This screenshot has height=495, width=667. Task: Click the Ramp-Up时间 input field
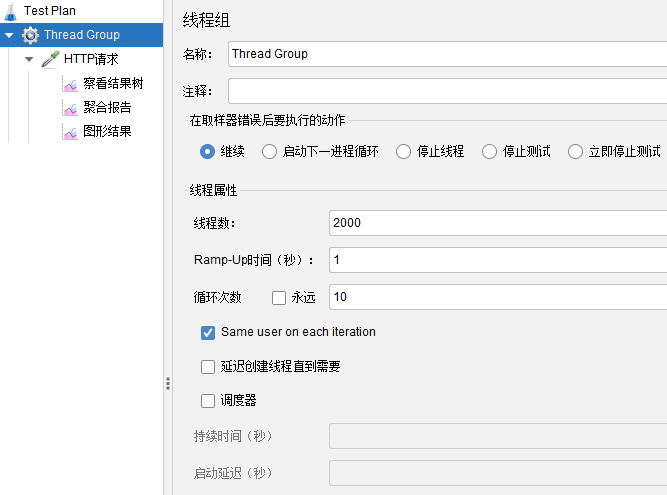[x=497, y=260]
